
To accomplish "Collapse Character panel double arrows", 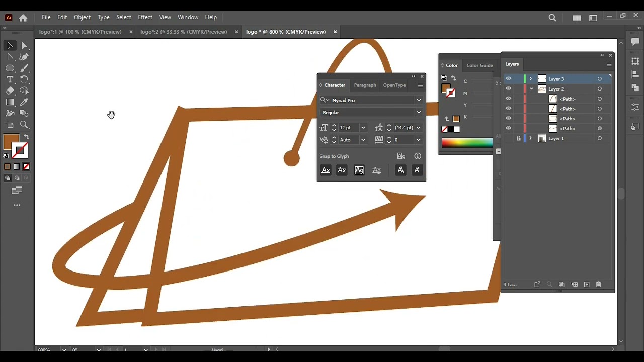I will (414, 76).
